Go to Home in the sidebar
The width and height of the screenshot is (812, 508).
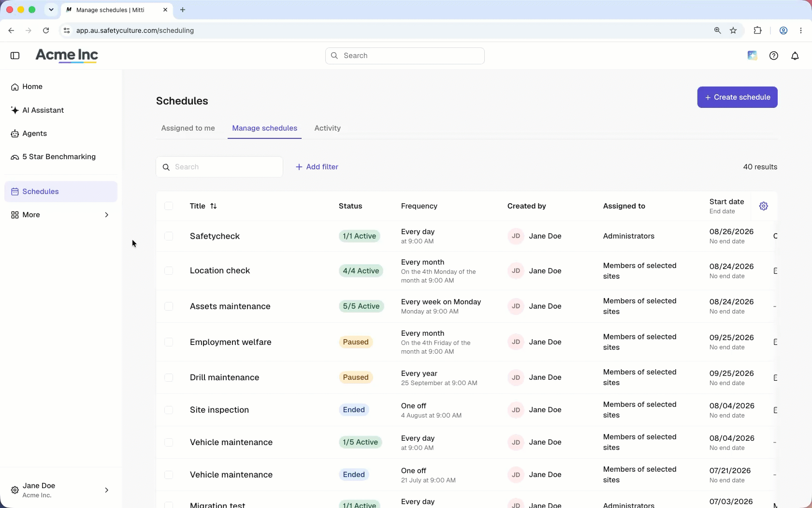coord(61,87)
